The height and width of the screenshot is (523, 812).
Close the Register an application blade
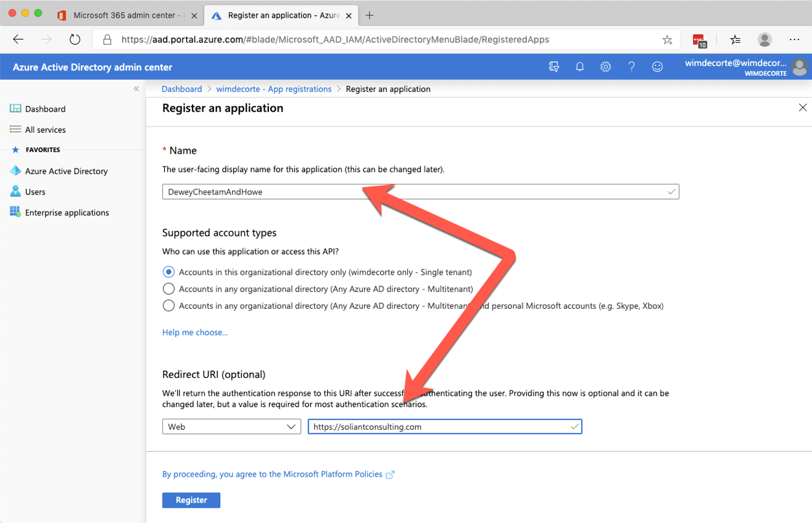803,107
